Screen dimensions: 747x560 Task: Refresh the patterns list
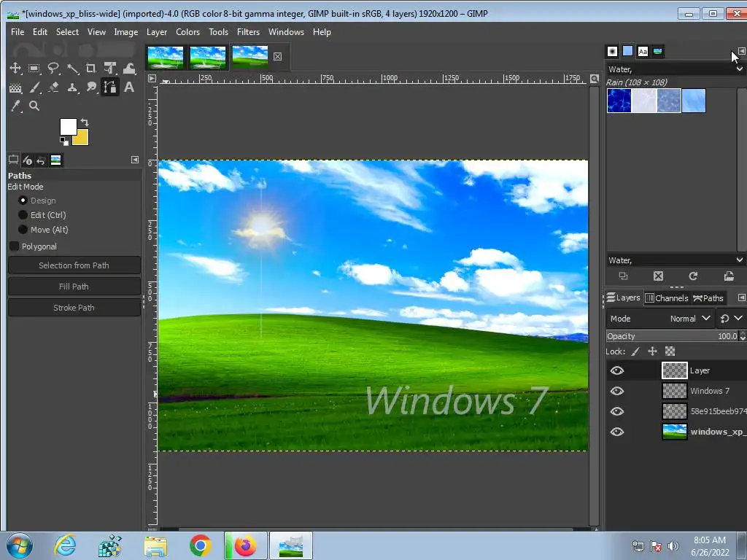(693, 276)
